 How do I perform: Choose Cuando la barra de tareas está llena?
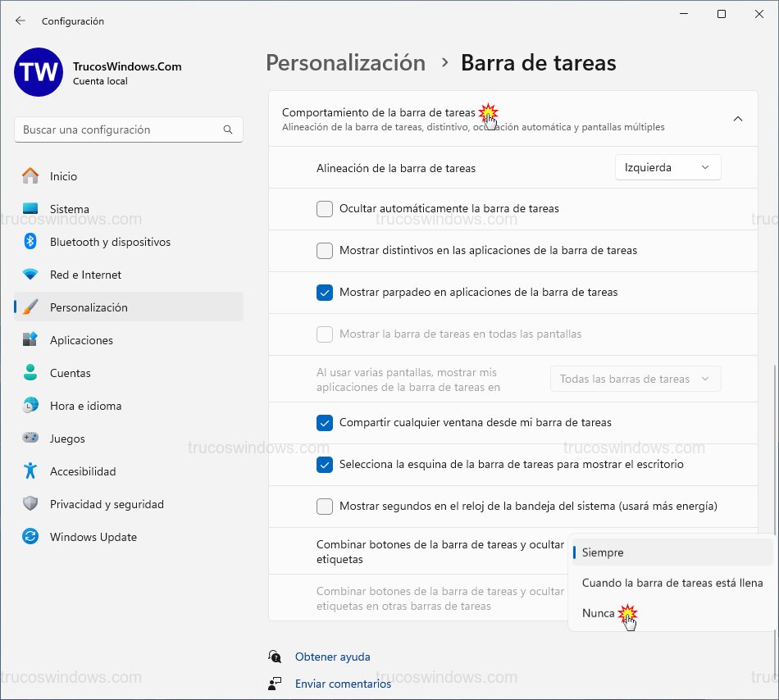[672, 583]
